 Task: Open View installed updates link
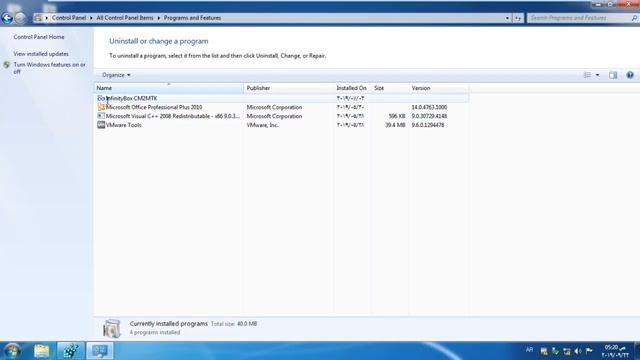coord(41,54)
